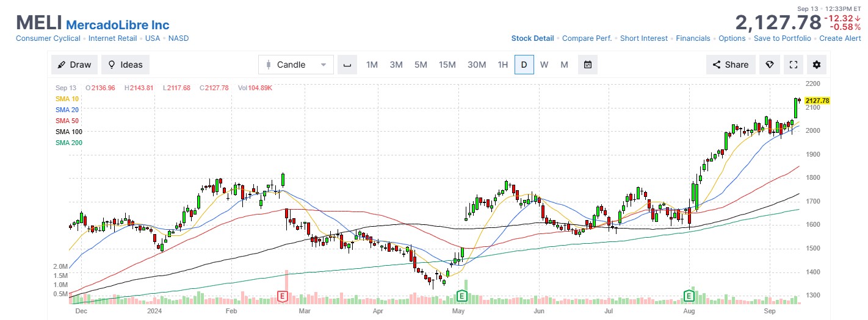Click the 2127.78 current price tag
868x320 pixels.
click(x=817, y=101)
